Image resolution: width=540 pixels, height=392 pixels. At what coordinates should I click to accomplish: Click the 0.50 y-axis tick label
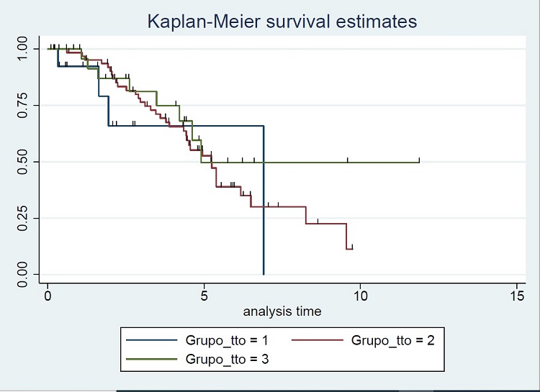tap(24, 161)
